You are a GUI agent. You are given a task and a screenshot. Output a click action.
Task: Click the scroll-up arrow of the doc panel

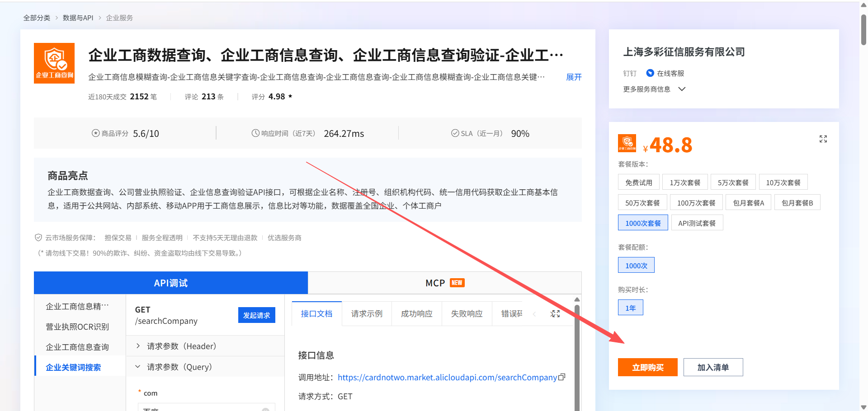tap(577, 299)
